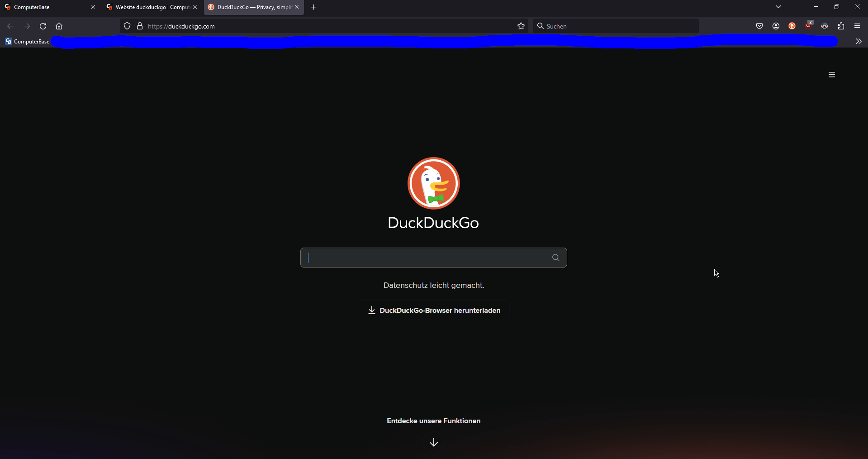The image size is (868, 459).
Task: Close the Website duckduckgo tab
Action: tap(195, 7)
